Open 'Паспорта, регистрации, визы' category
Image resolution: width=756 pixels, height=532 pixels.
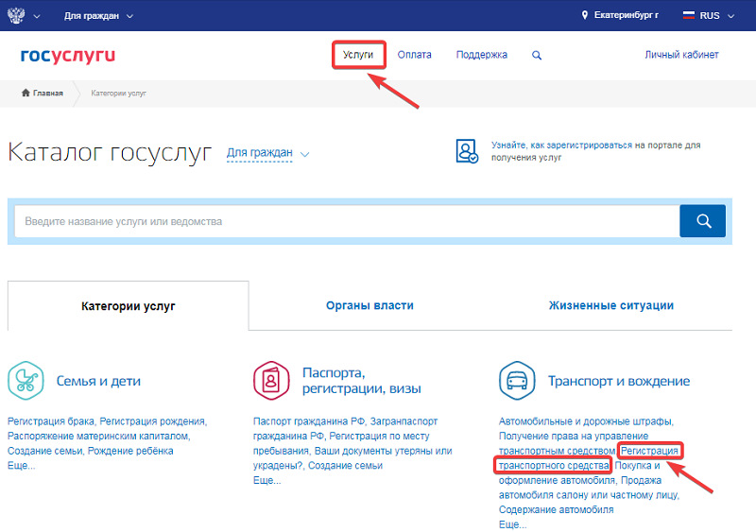(x=362, y=381)
